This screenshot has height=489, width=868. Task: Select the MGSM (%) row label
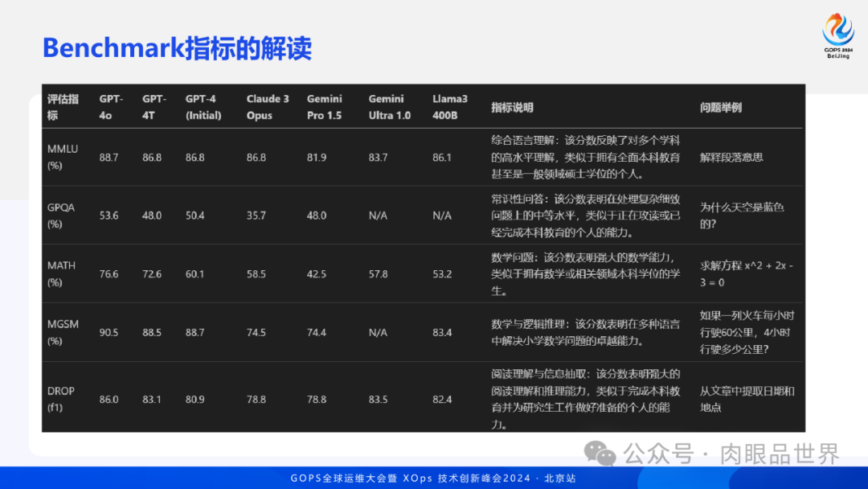click(x=63, y=332)
